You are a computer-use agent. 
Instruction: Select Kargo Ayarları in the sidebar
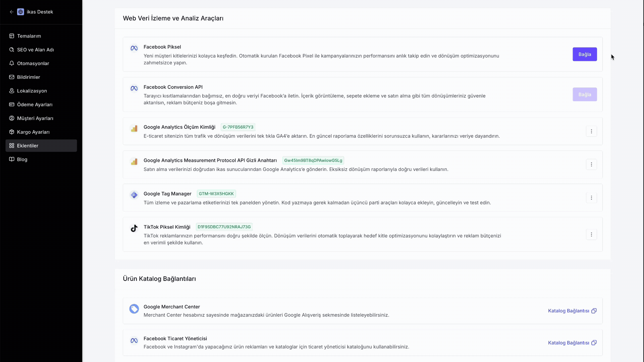pyautogui.click(x=33, y=132)
